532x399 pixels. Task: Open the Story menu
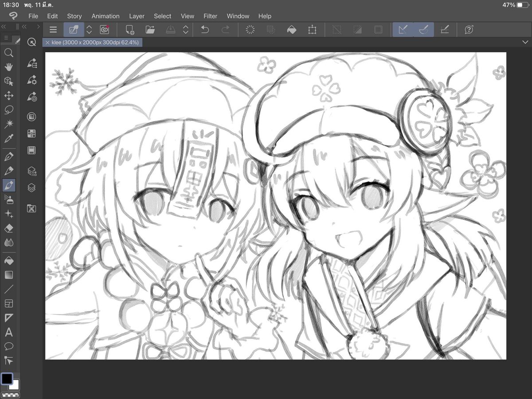tap(74, 16)
